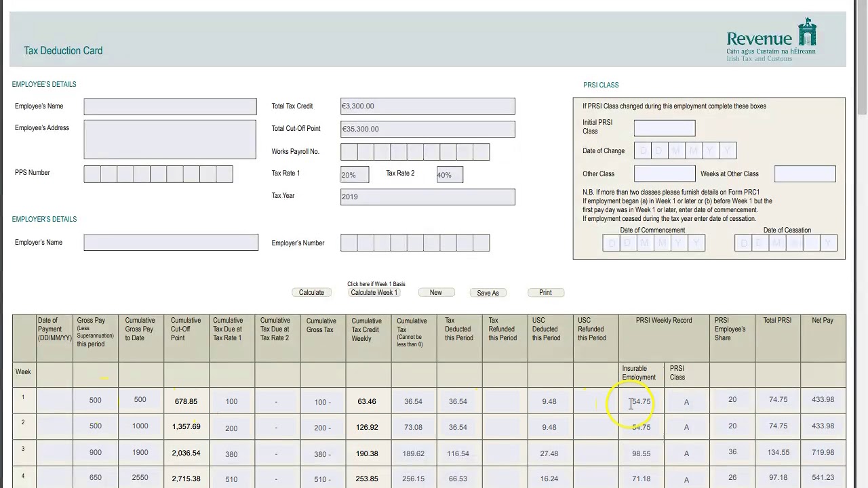Select the Employer's Number field
Screen dimensions: 868x488
pyautogui.click(x=415, y=243)
